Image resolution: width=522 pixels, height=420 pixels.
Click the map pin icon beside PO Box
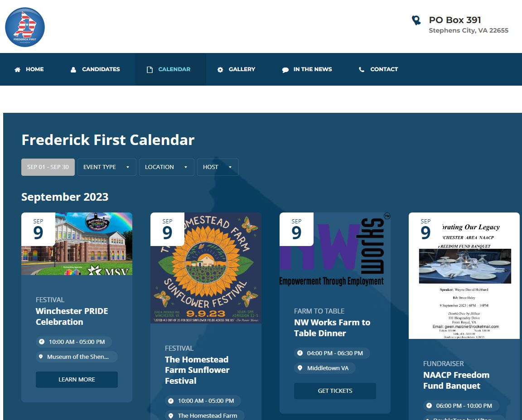(416, 20)
